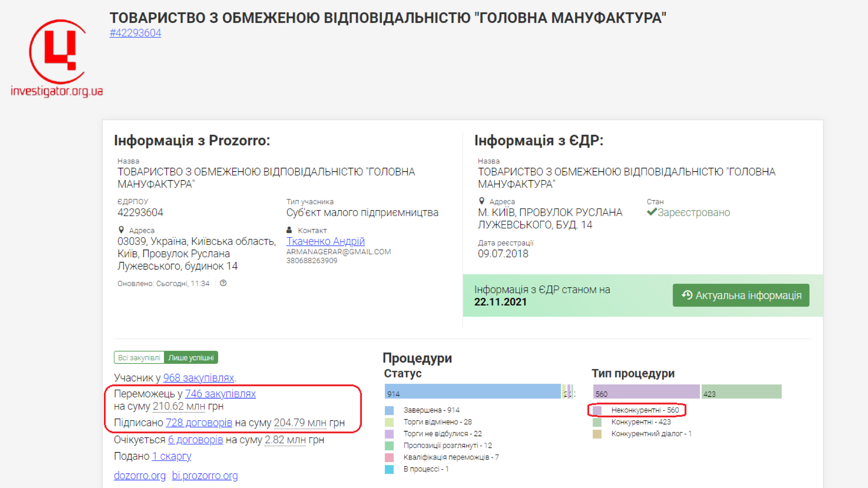Viewport: 868px width, 488px height.
Task: Open the 968 закупівлях link
Action: (x=198, y=377)
